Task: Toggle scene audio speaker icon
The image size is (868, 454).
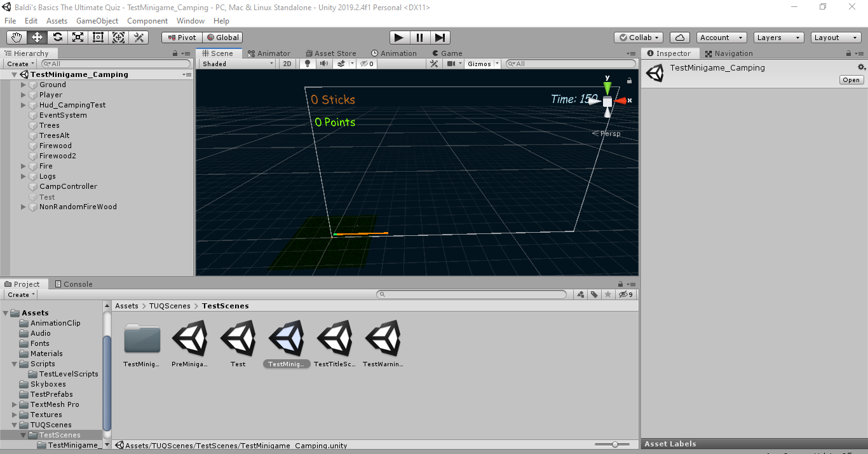Action: (324, 64)
